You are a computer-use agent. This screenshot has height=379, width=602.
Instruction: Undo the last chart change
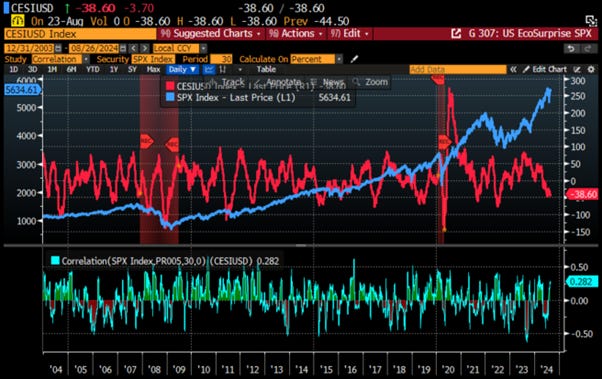(571, 48)
